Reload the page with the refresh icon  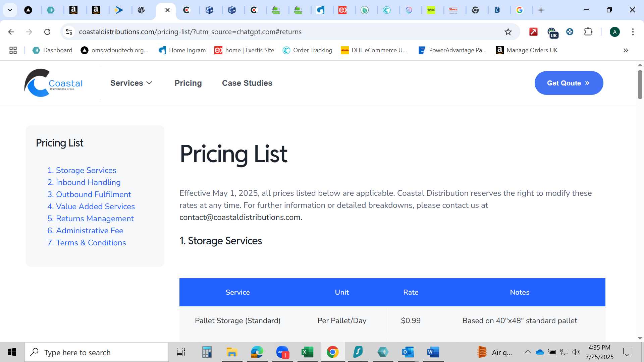point(47,32)
